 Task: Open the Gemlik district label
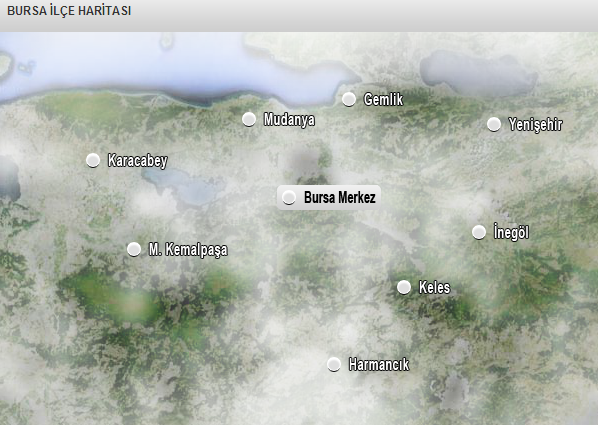click(383, 100)
